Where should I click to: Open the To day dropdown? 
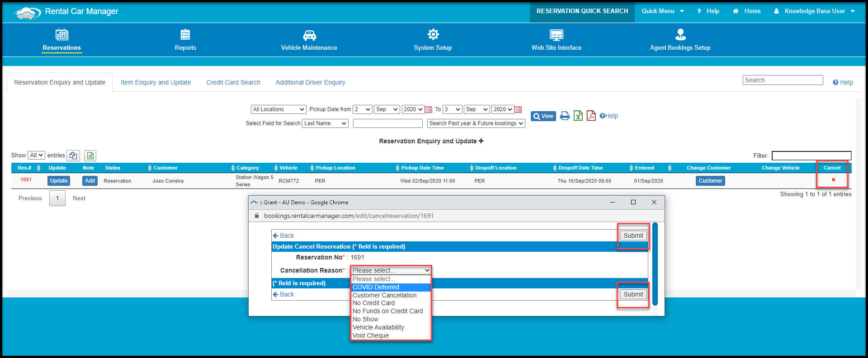point(453,109)
